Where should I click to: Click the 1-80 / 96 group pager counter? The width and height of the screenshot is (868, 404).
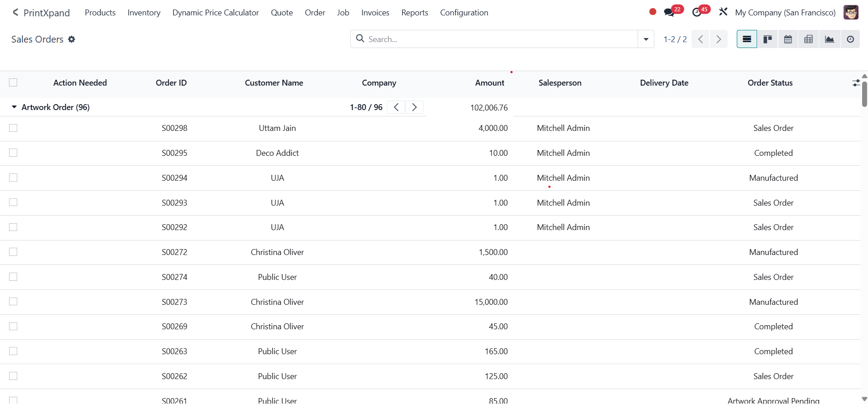[x=366, y=107]
